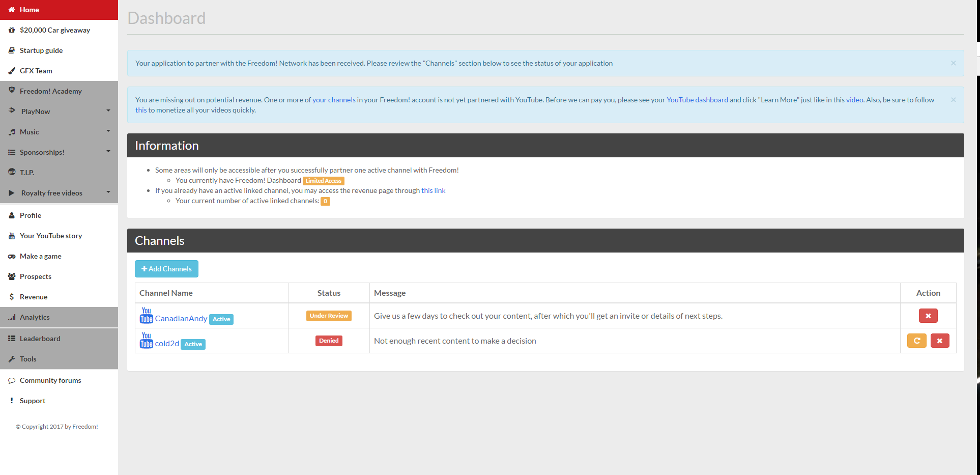Click the 'video' link in the alert
Image resolution: width=980 pixels, height=475 pixels.
854,100
